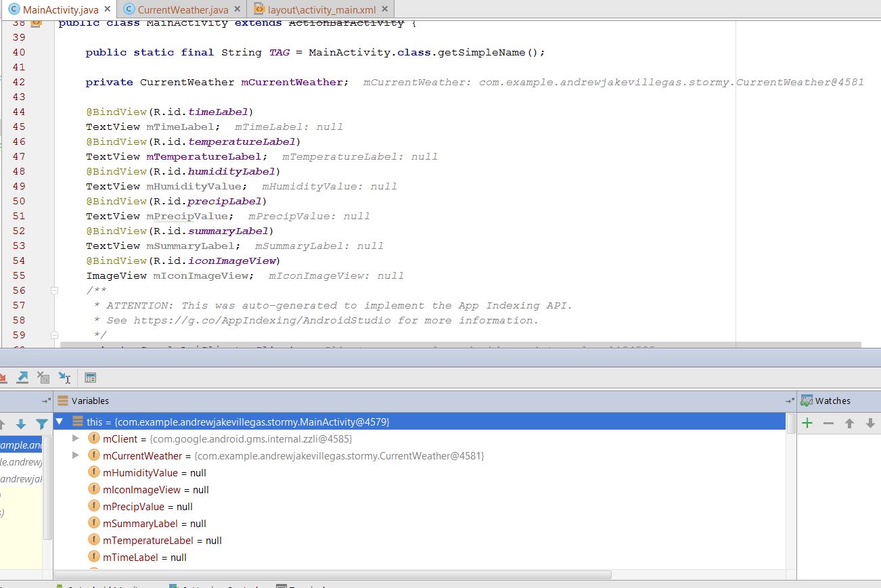Click the TAG constant on line 40
881x588 pixels.
pyautogui.click(x=279, y=52)
